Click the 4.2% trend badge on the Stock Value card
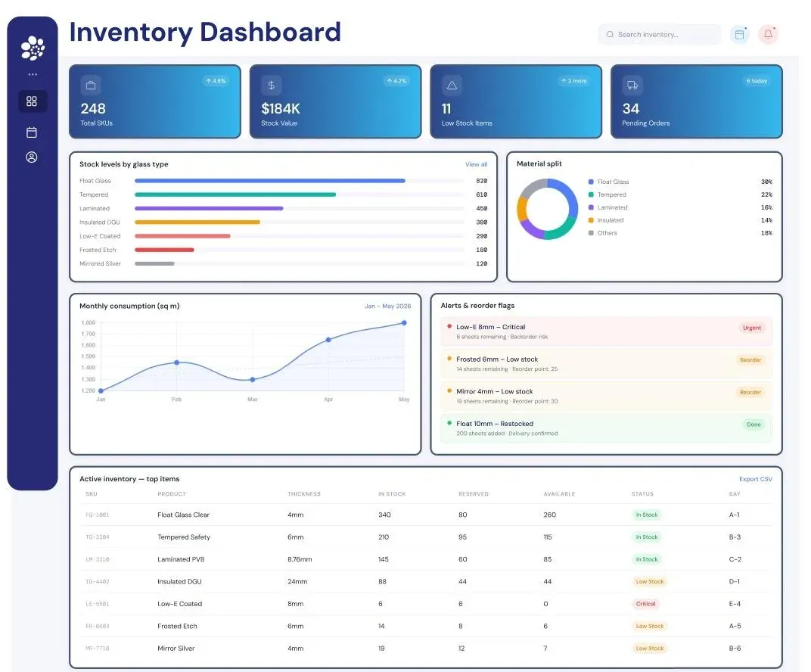811x672 pixels. (396, 81)
